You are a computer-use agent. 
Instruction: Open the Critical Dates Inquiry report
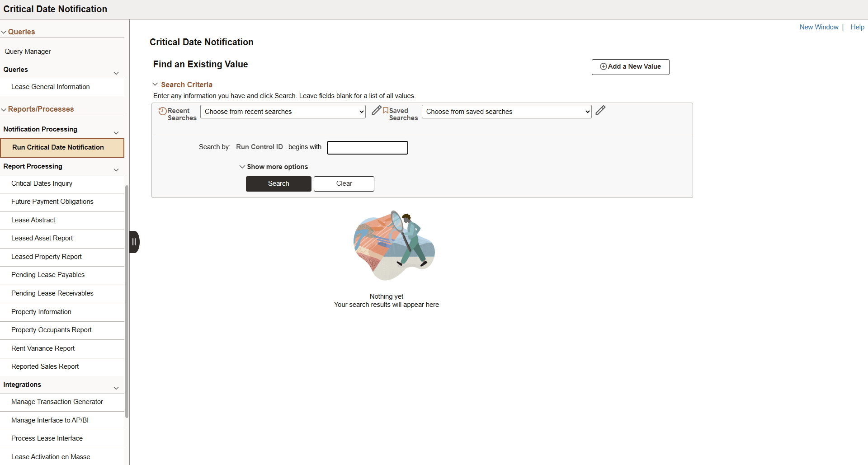click(x=42, y=183)
